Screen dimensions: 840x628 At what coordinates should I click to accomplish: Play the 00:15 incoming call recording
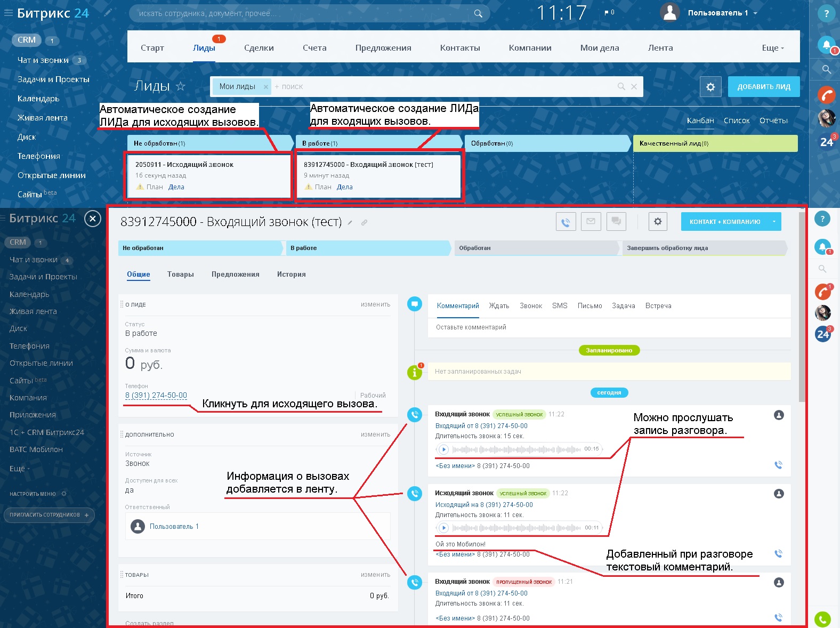[x=443, y=449]
